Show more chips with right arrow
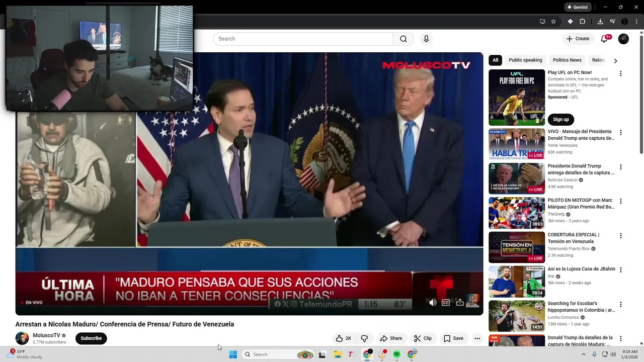The height and width of the screenshot is (362, 644). point(615,60)
